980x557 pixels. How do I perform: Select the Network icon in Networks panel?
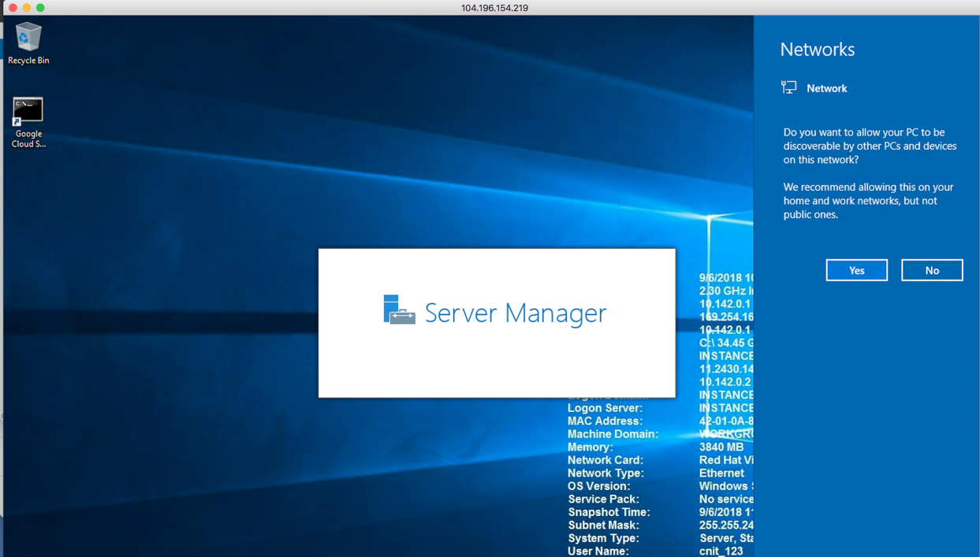[x=788, y=87]
